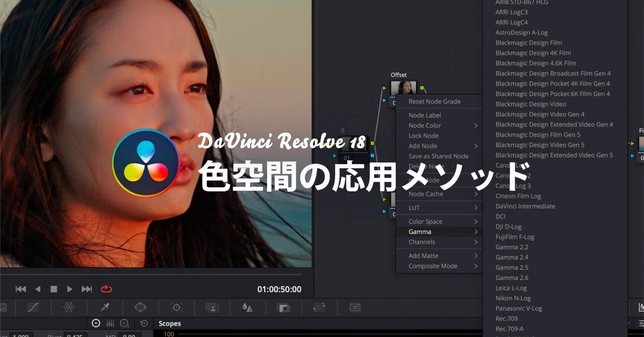The image size is (644, 337).
Task: Open the Curves palette
Action: [x=33, y=307]
